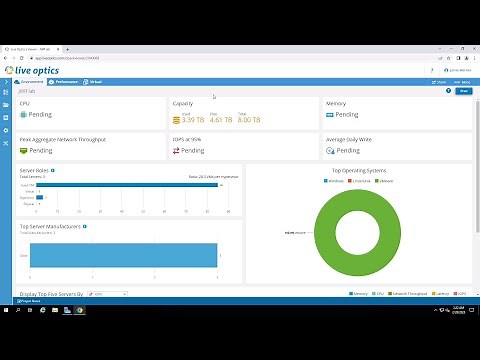Image resolution: width=480 pixels, height=360 pixels.
Task: Open a new browser tab with plus
Action: [x=67, y=49]
